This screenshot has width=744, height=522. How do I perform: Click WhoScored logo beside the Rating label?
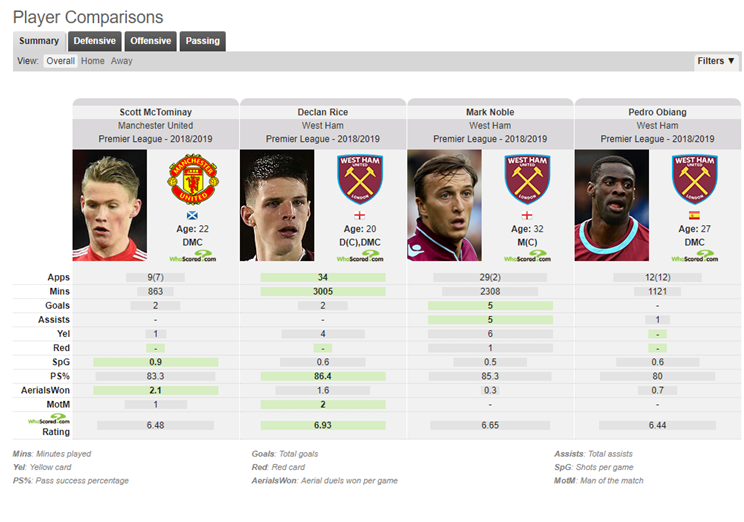click(x=49, y=419)
